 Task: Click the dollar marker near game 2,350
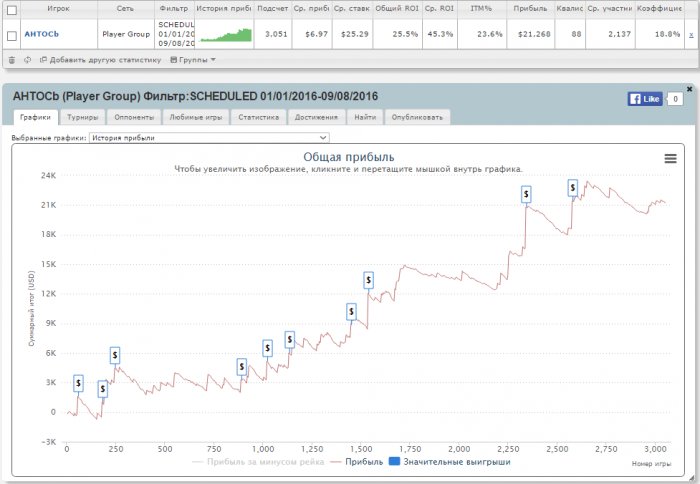tap(526, 192)
